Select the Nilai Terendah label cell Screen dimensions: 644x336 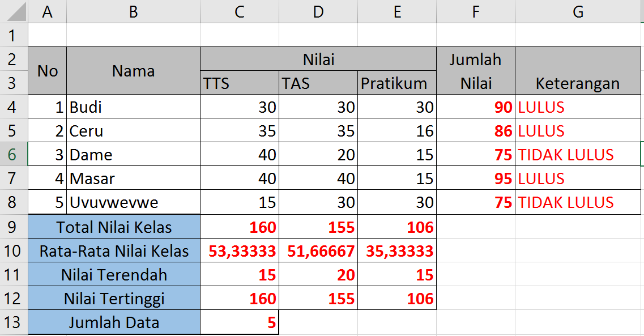[113, 274]
